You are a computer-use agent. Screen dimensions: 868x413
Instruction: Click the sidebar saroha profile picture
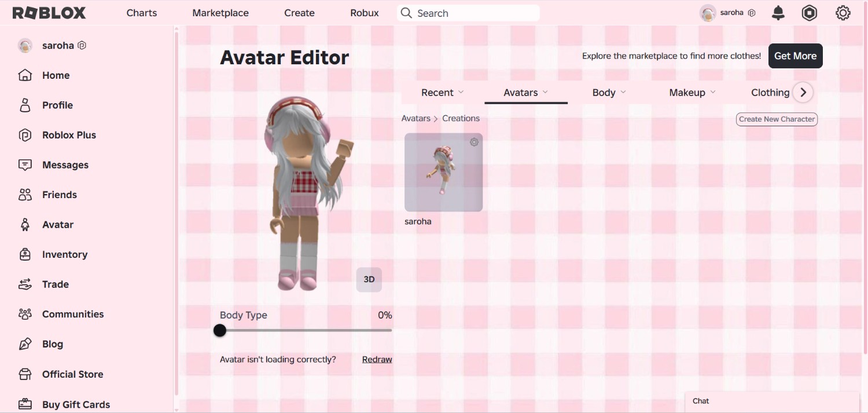point(25,45)
